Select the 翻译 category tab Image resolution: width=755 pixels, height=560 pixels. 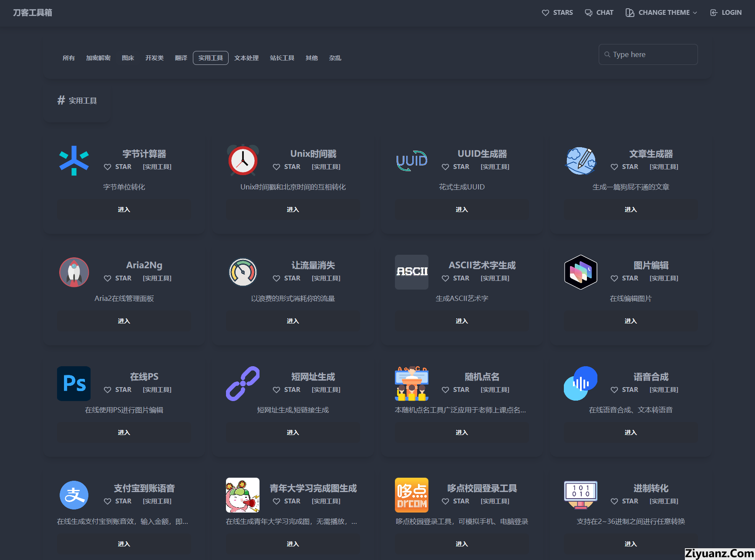tap(181, 58)
